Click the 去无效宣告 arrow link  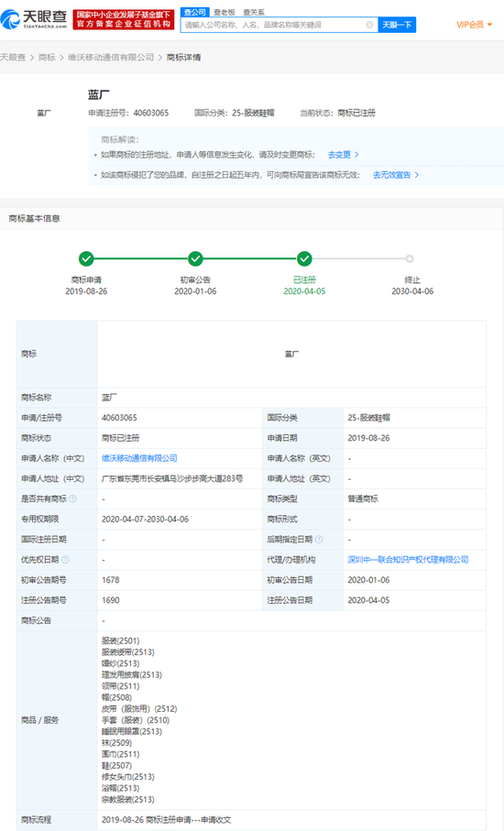point(396,175)
